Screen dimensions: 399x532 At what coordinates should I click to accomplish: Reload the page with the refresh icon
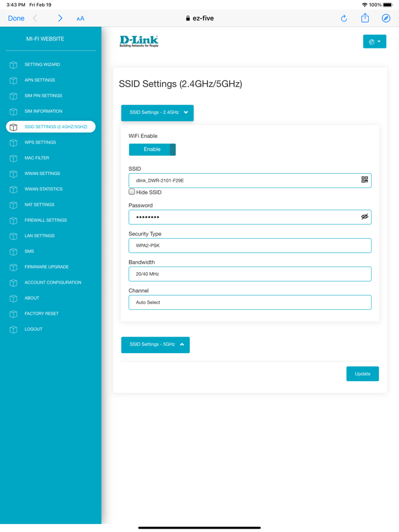coord(344,18)
